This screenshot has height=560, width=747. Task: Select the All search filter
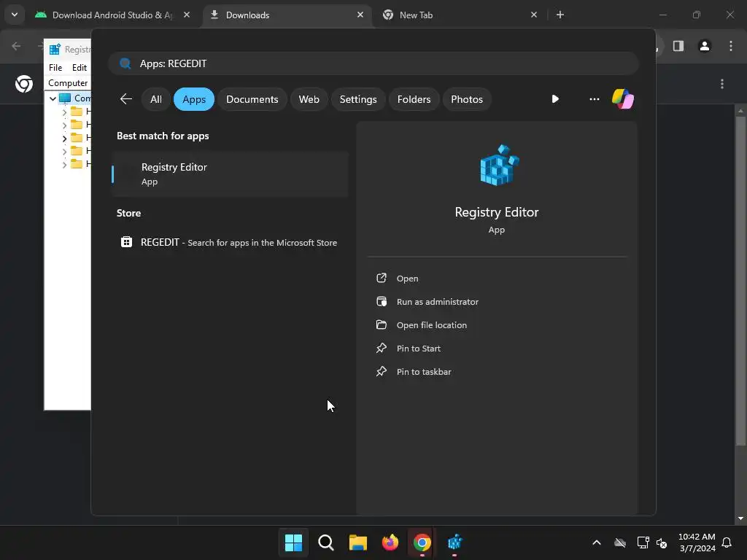[156, 99]
